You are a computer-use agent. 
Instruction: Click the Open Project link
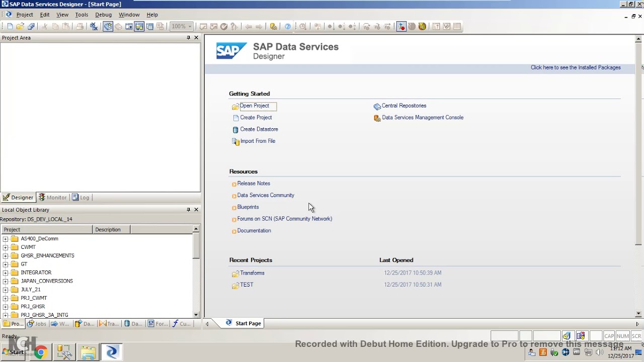coord(254,106)
